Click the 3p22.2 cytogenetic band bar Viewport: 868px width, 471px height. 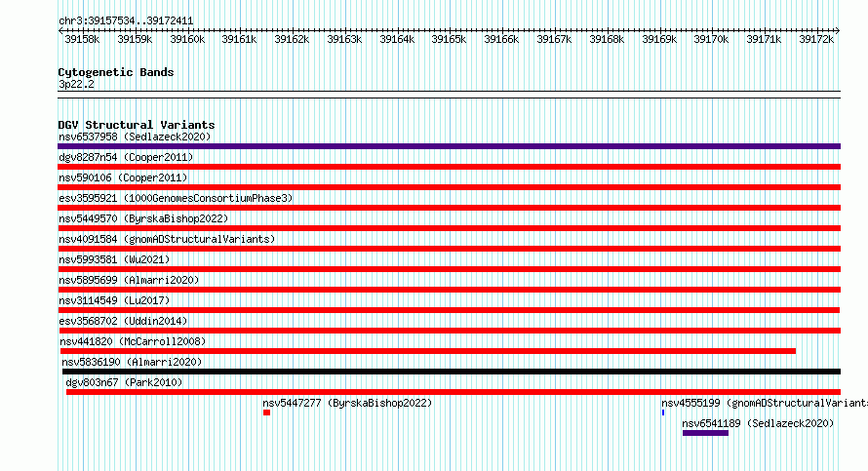tap(449, 95)
